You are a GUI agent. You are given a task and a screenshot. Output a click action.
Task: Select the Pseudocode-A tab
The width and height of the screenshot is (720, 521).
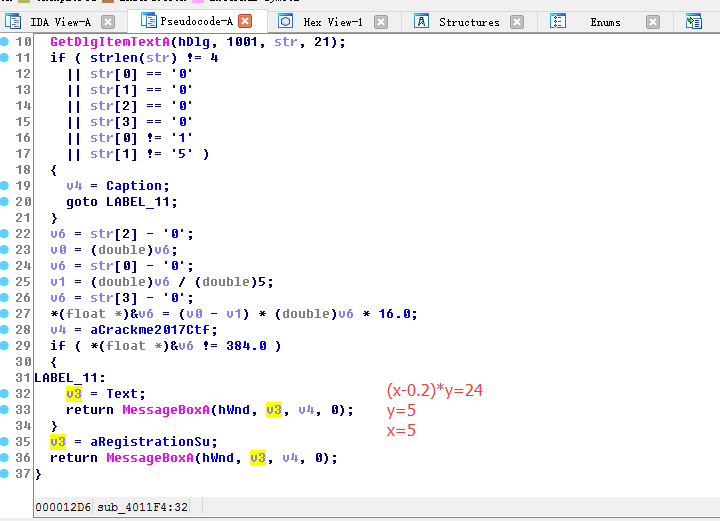tap(197, 21)
